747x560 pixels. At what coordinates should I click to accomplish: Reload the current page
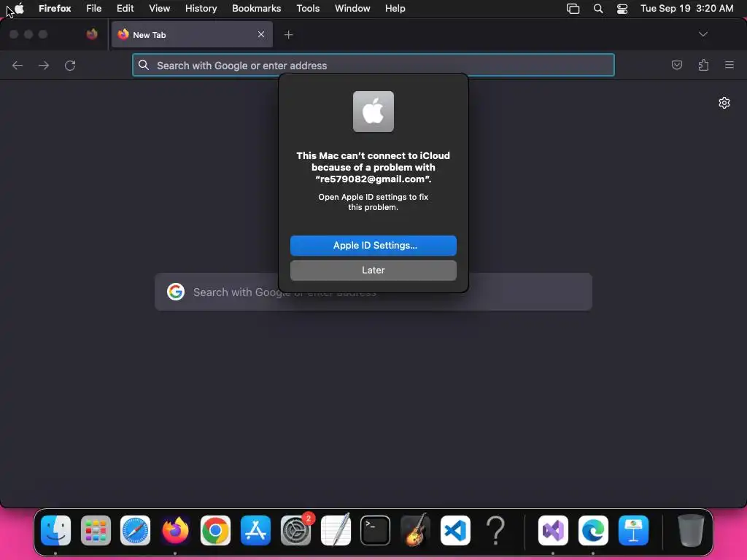70,65
